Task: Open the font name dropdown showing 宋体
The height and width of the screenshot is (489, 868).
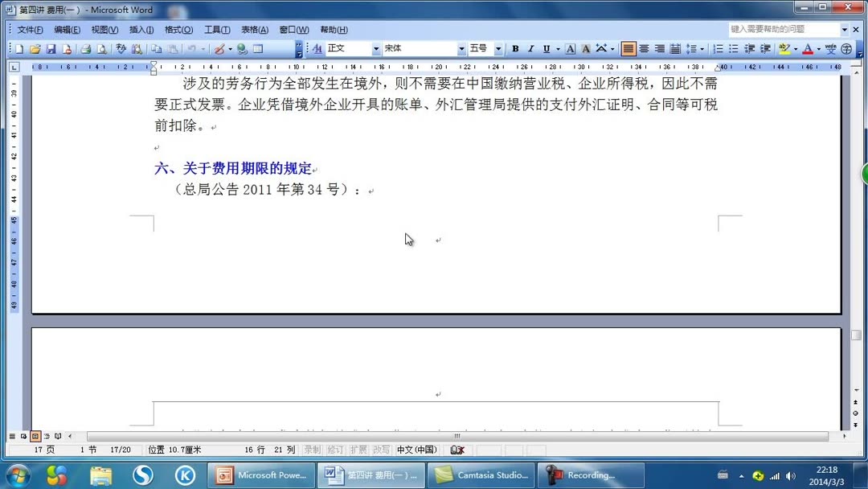Action: click(x=460, y=49)
